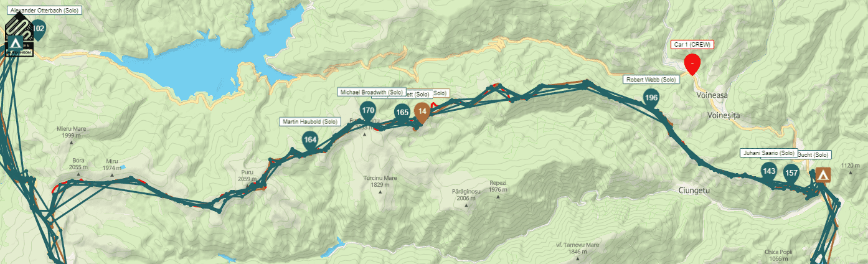Screen dimensions: 868x264
Task: Select runner marker 196
Action: coord(651,98)
